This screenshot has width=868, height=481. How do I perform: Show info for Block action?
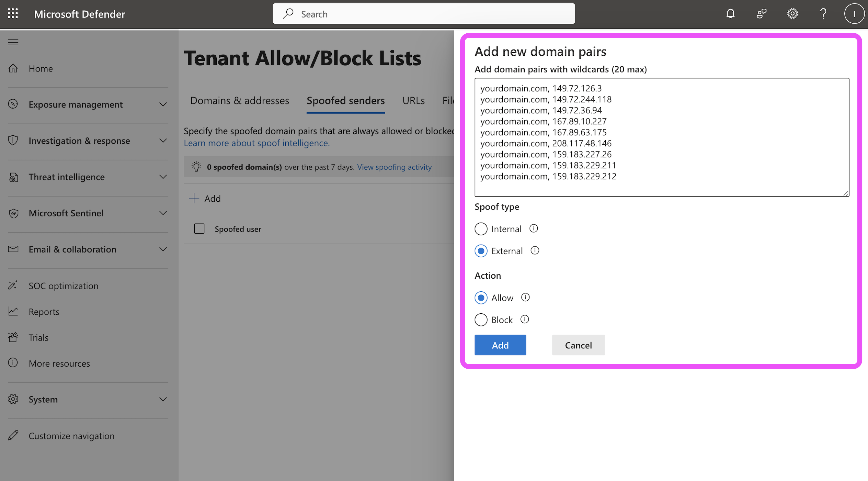point(525,319)
